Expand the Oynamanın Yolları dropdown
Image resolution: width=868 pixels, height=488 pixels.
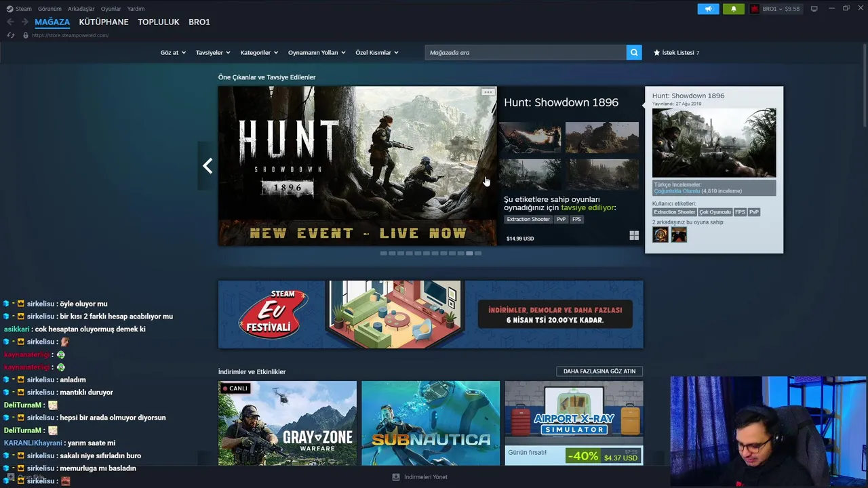(317, 52)
